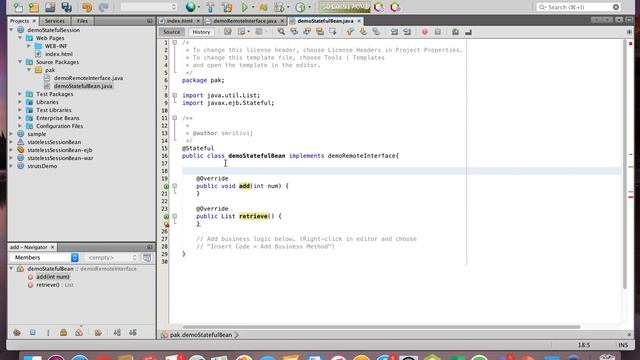Click pak.demoStatefulBean breadcrumb
This screenshot has width=640, height=360.
click(x=200, y=335)
